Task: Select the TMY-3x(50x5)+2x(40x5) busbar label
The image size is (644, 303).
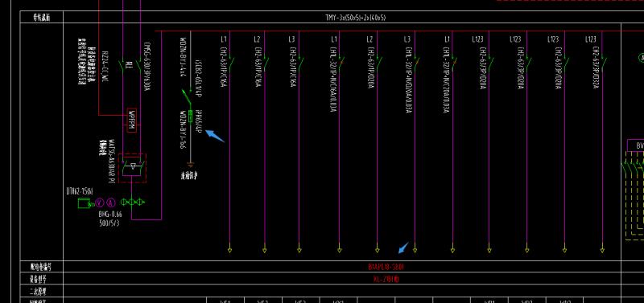Action: click(x=355, y=18)
